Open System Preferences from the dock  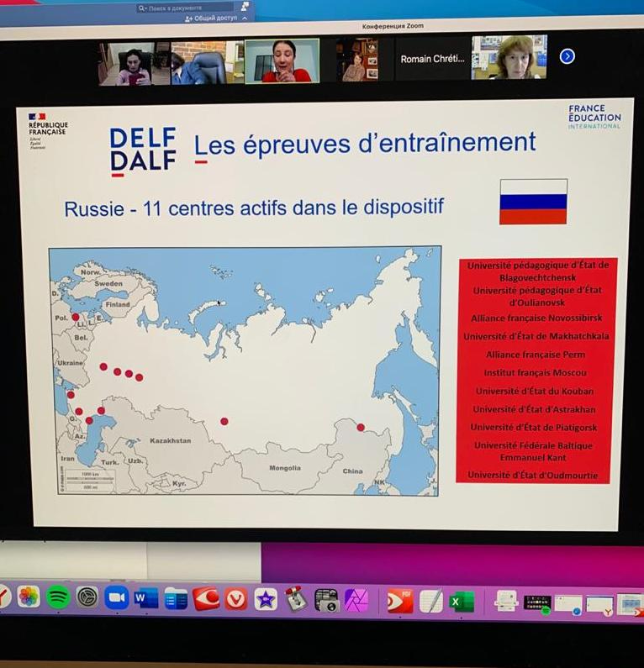click(87, 597)
